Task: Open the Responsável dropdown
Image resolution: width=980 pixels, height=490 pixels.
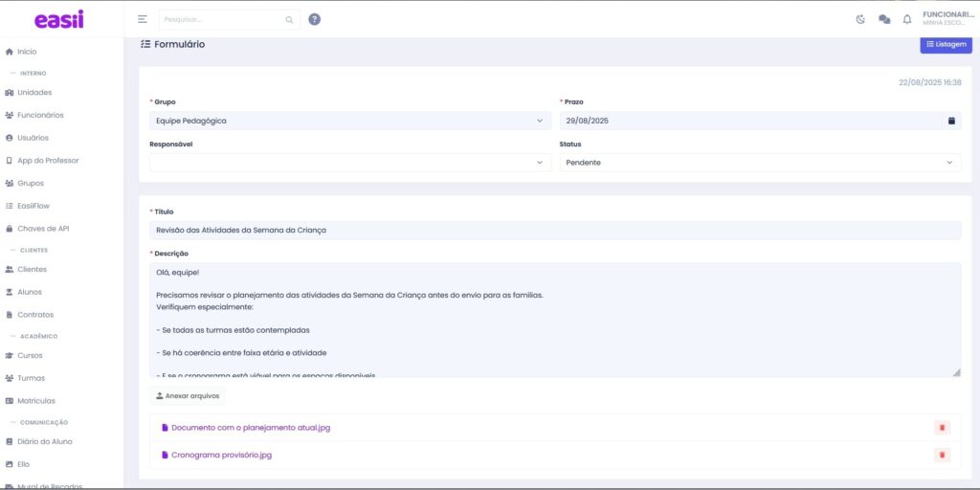Action: click(x=349, y=163)
